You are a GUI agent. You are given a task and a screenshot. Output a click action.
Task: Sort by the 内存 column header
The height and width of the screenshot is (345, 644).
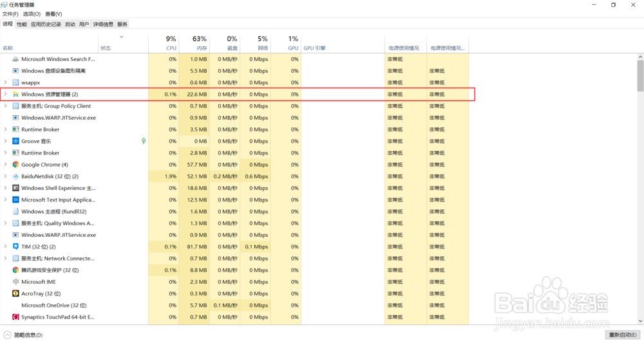(194, 42)
